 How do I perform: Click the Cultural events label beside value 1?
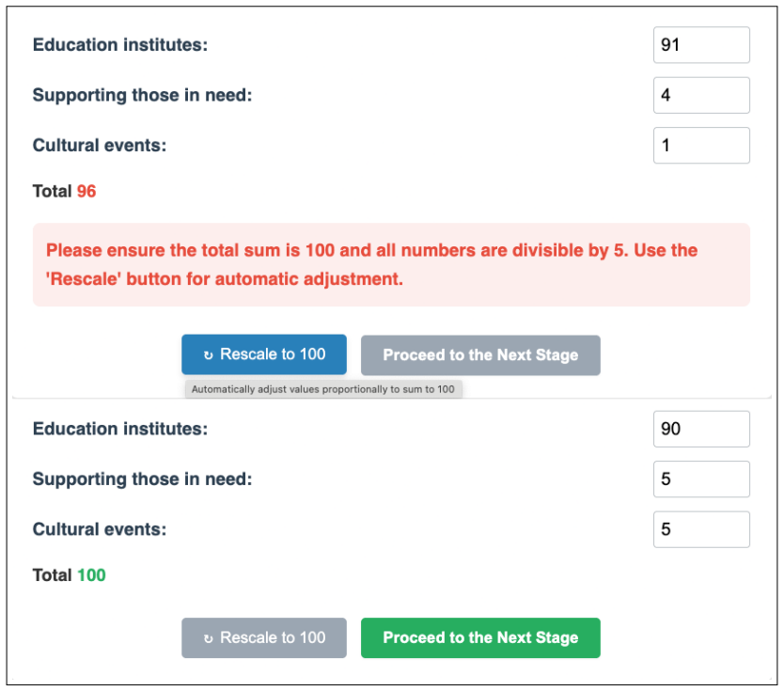click(100, 146)
